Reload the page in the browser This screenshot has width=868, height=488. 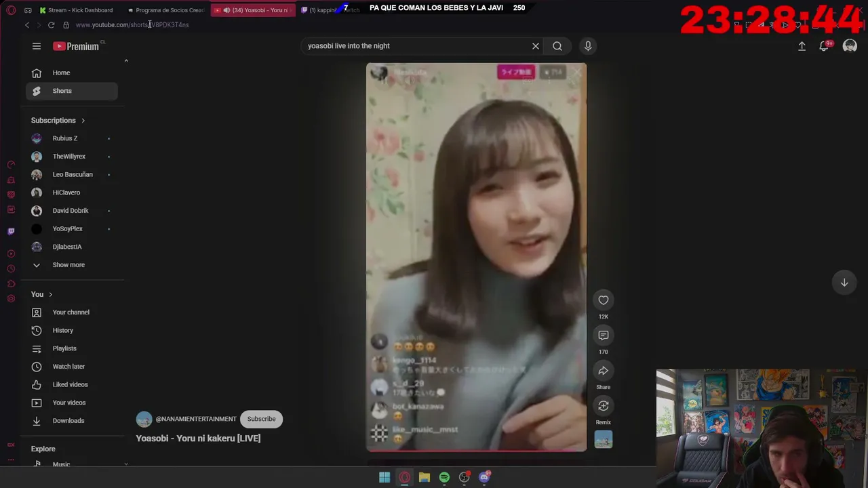pyautogui.click(x=51, y=25)
